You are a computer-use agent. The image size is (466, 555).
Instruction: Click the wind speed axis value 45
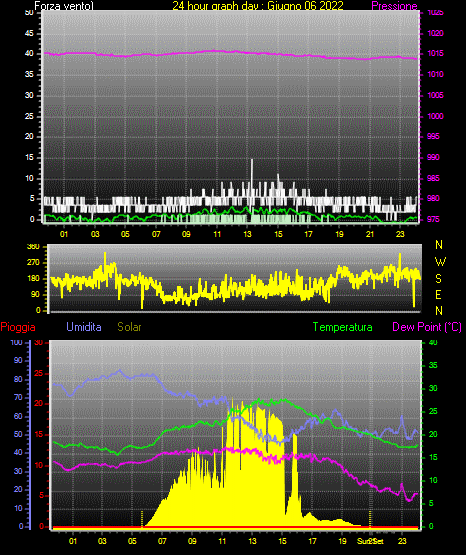coord(29,33)
